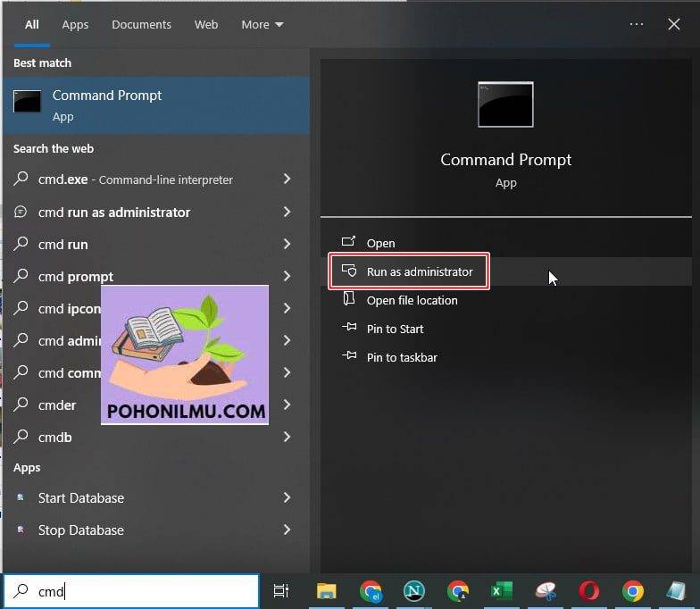The width and height of the screenshot is (700, 609).
Task: Switch to the Documents filter tab
Action: pyautogui.click(x=141, y=25)
